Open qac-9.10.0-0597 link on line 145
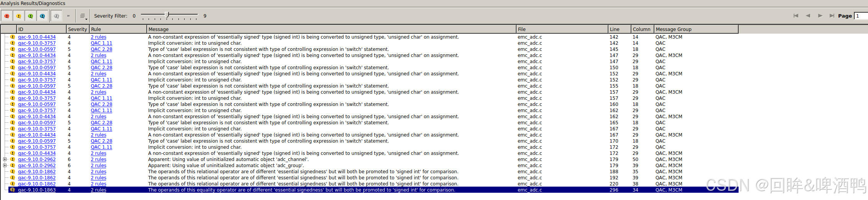 pyautogui.click(x=37, y=49)
